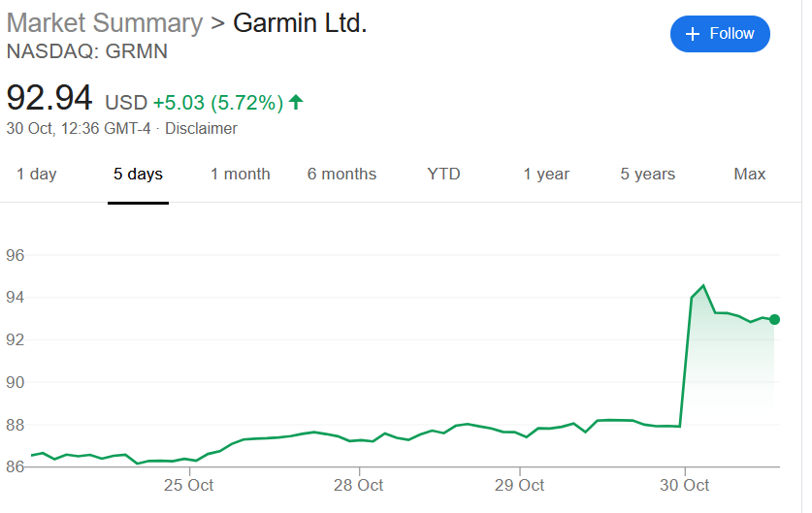Select the YTD range tab
The width and height of the screenshot is (812, 513).
pos(443,174)
